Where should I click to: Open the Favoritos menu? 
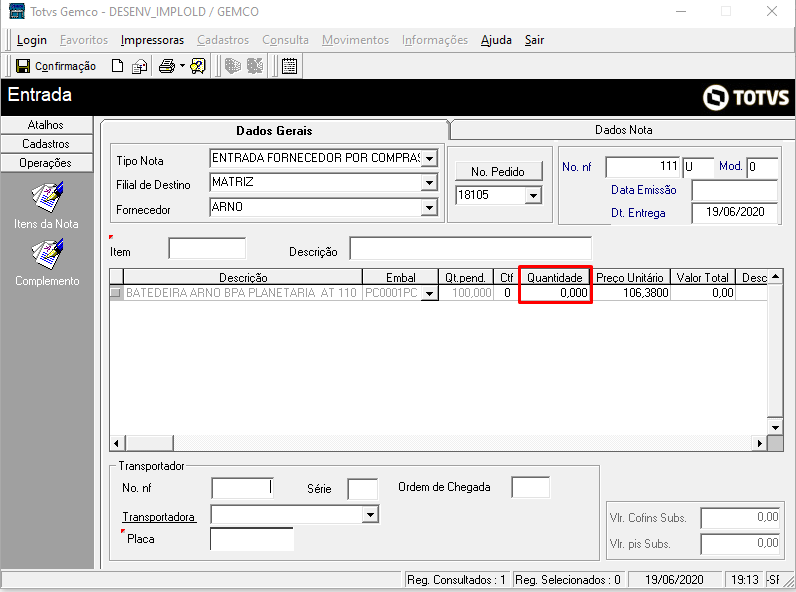pyautogui.click(x=84, y=40)
